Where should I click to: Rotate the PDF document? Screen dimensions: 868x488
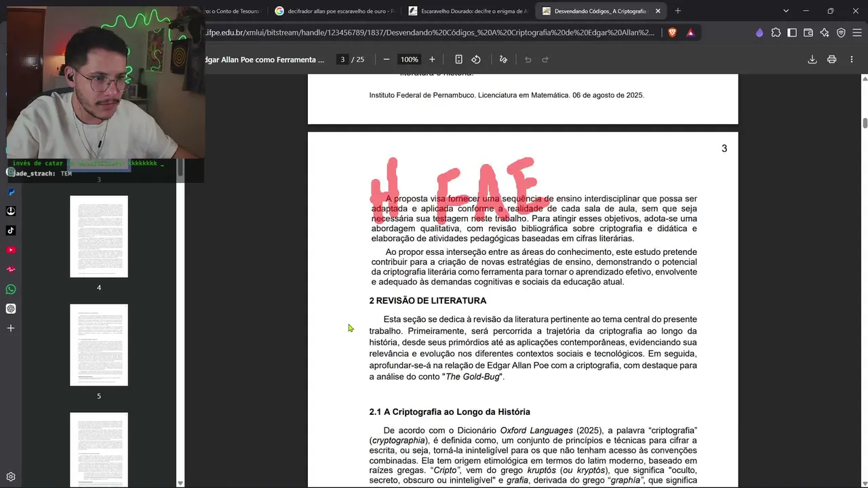(476, 60)
